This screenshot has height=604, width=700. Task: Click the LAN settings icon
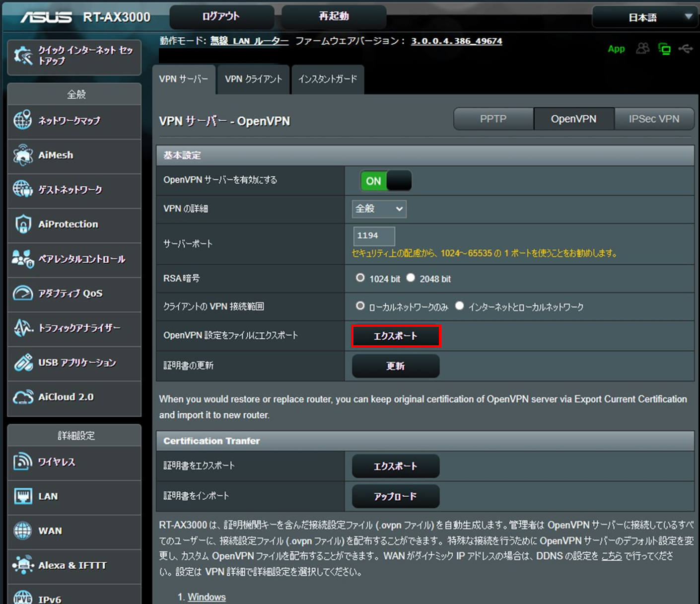pyautogui.click(x=23, y=496)
